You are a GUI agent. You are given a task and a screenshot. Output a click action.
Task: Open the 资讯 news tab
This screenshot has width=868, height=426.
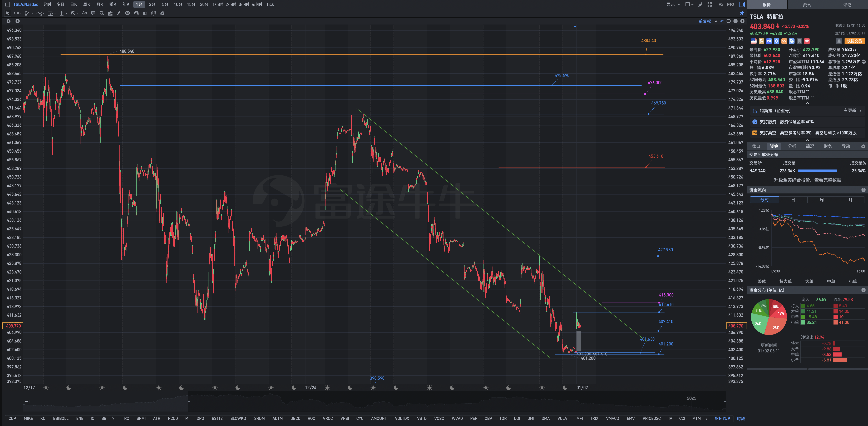coord(807,5)
